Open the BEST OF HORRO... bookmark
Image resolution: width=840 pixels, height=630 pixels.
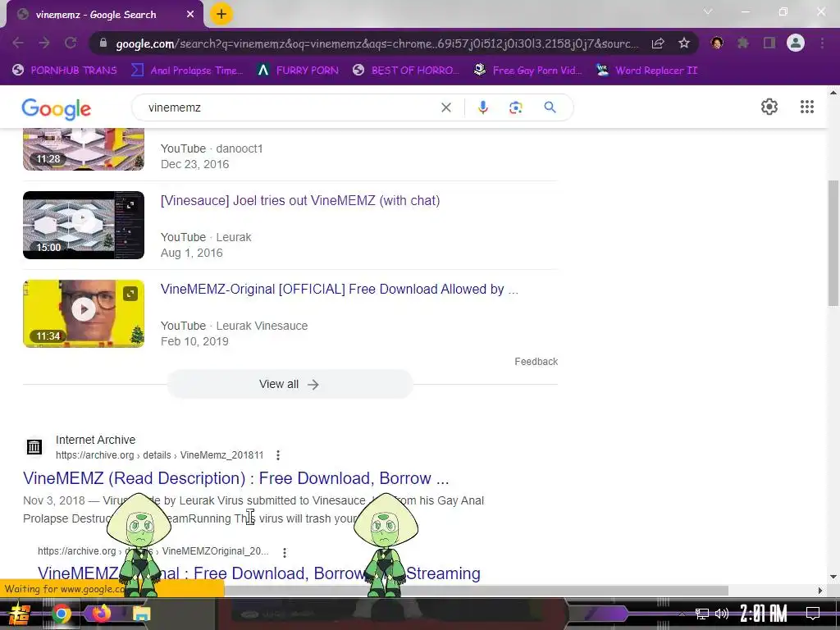[406, 71]
